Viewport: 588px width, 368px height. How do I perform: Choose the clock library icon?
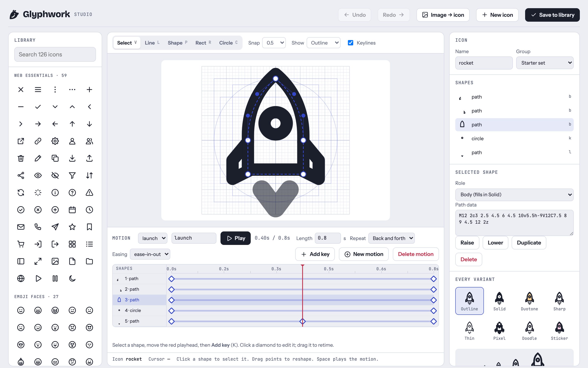(x=89, y=210)
